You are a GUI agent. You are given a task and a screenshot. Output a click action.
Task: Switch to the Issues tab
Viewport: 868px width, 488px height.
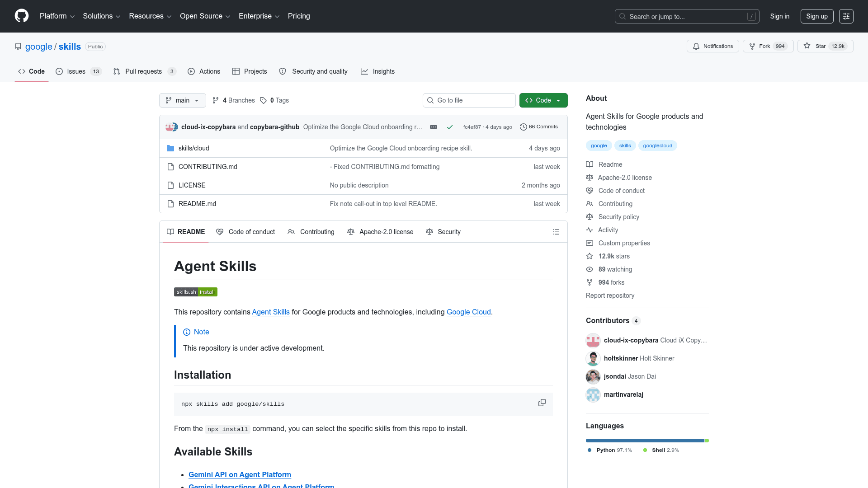pos(79,71)
